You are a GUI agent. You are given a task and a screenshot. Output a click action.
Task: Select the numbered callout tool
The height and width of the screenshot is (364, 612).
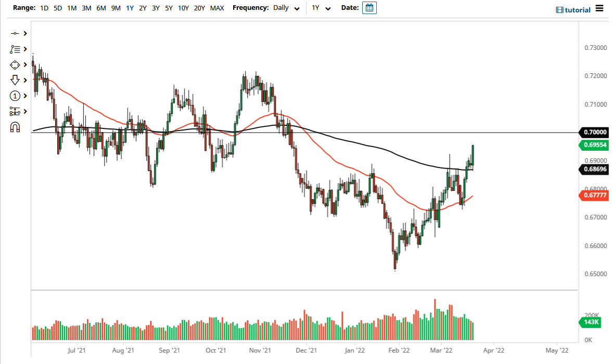15,96
